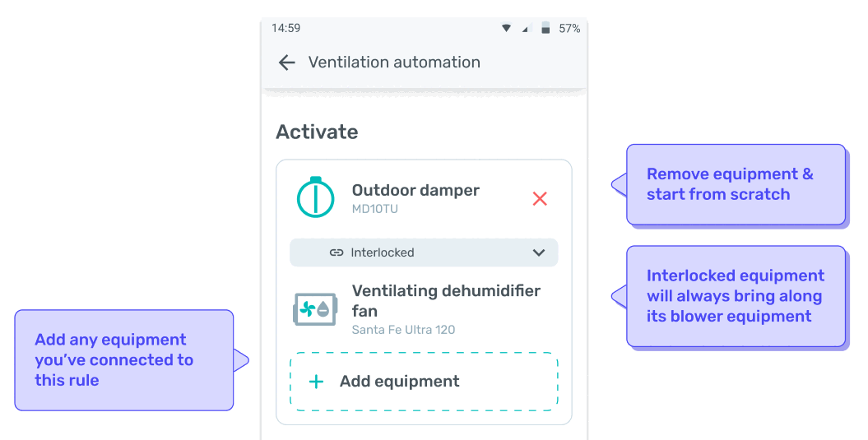Click the Wi-Fi status icon
Image resolution: width=868 pixels, height=440 pixels.
click(506, 28)
